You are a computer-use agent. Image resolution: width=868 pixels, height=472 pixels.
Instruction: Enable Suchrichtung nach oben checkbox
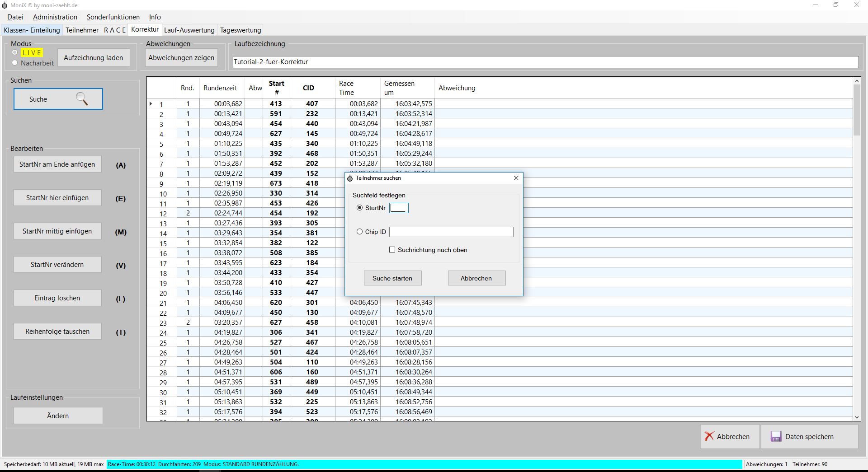point(392,250)
